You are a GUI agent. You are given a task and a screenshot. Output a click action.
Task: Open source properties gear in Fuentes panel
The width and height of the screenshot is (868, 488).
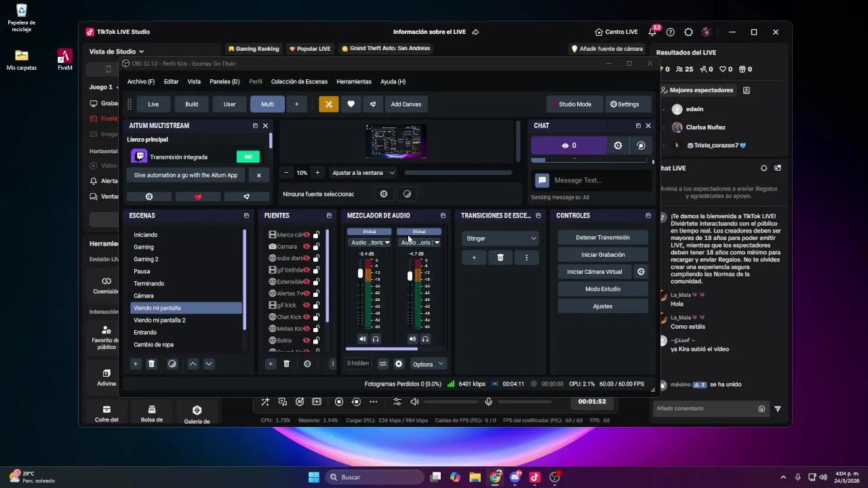[307, 364]
